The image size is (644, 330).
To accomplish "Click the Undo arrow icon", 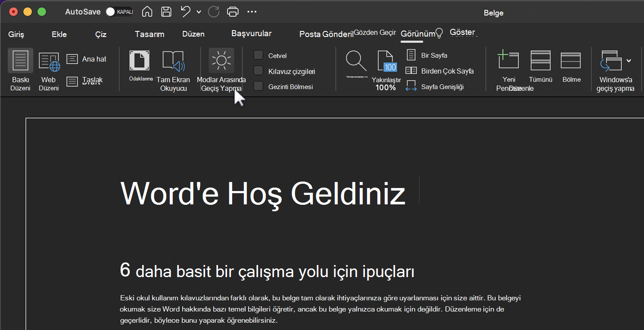I will coord(186,12).
